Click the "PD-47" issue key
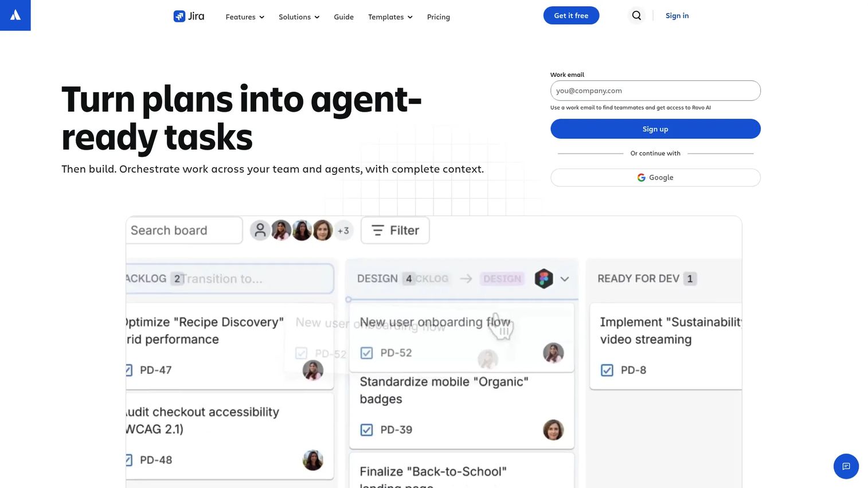Screen dimensions: 868x488 coord(155,370)
